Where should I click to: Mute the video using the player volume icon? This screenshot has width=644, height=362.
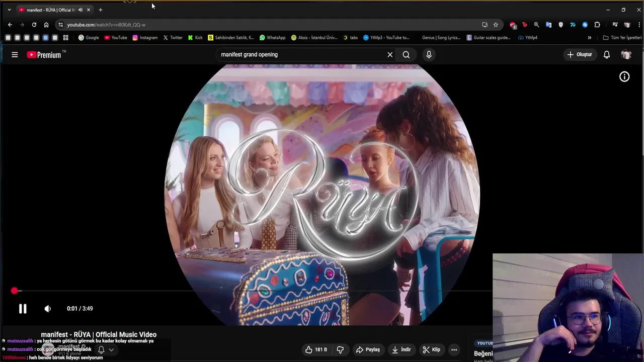pyautogui.click(x=47, y=309)
